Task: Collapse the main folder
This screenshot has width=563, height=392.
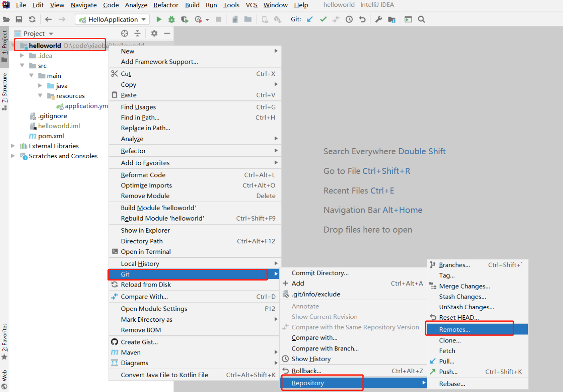Action: 31,76
